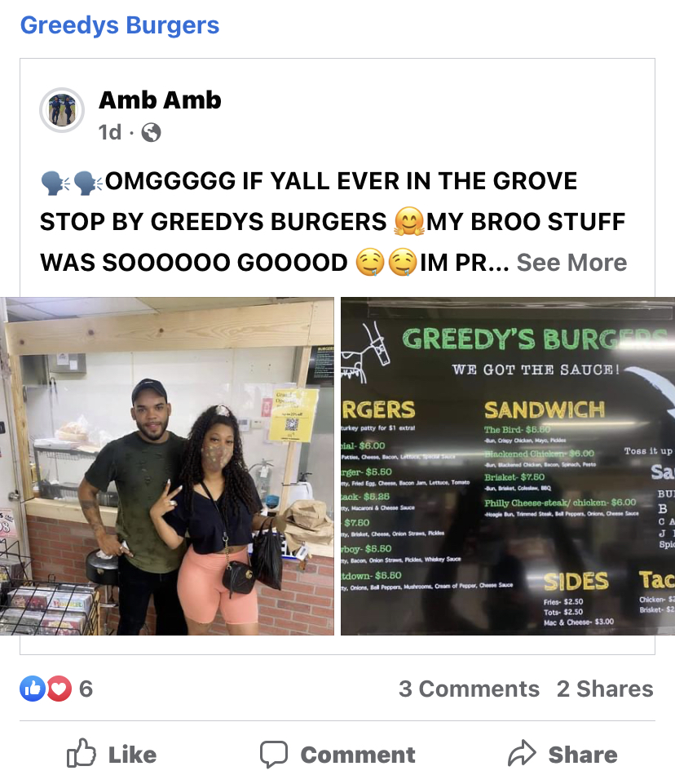View the 2 Shares list
This screenshot has width=675, height=784.
[605, 689]
